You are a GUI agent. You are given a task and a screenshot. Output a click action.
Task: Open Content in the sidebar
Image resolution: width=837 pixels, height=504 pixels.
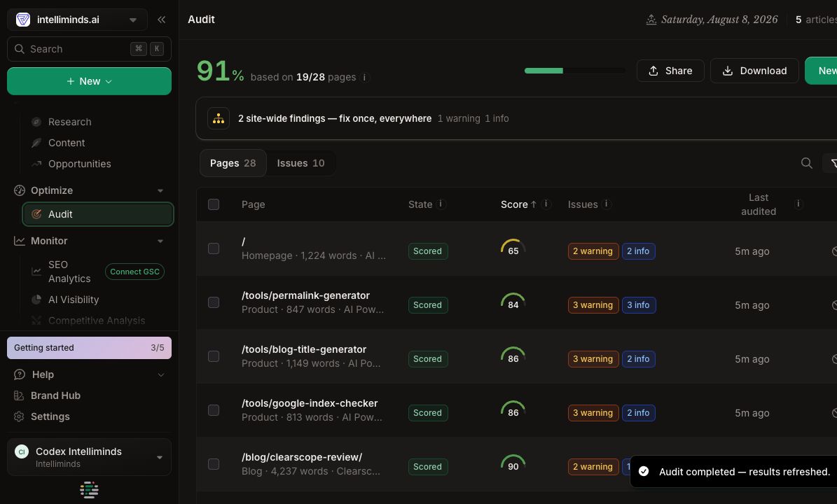tap(67, 143)
